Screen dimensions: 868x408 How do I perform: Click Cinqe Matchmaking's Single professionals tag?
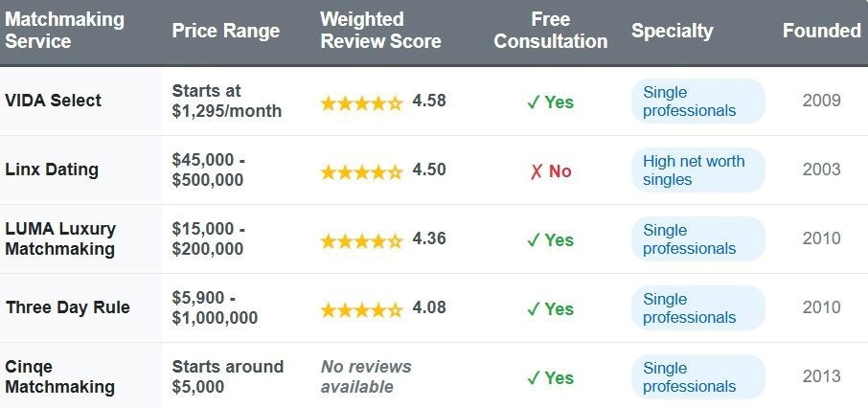697,377
